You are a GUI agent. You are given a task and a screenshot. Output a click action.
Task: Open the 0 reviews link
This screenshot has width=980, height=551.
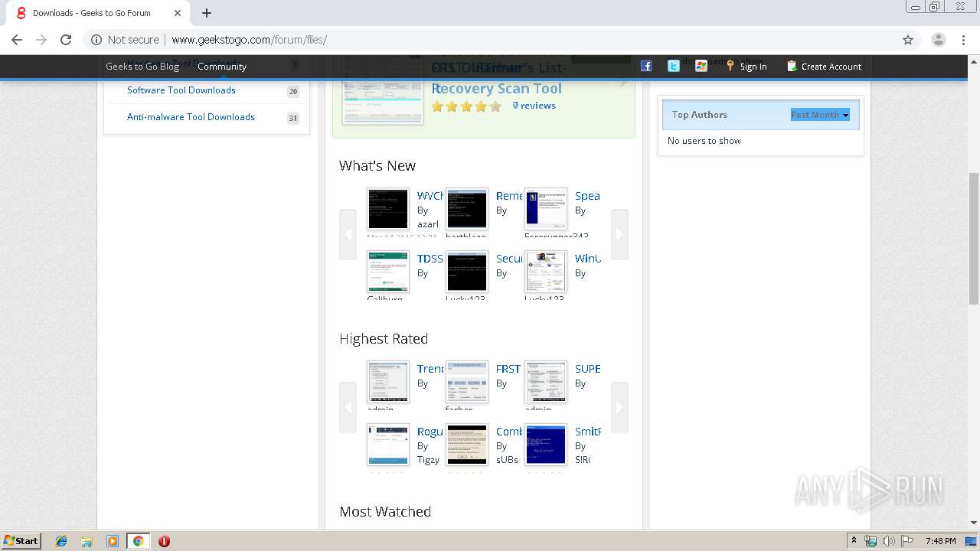click(534, 106)
